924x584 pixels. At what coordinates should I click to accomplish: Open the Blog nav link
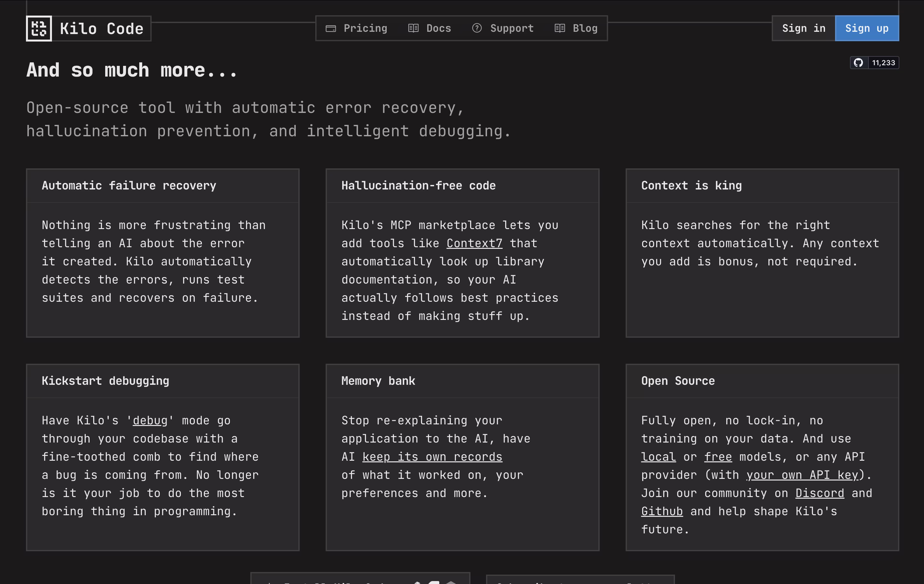(x=585, y=28)
